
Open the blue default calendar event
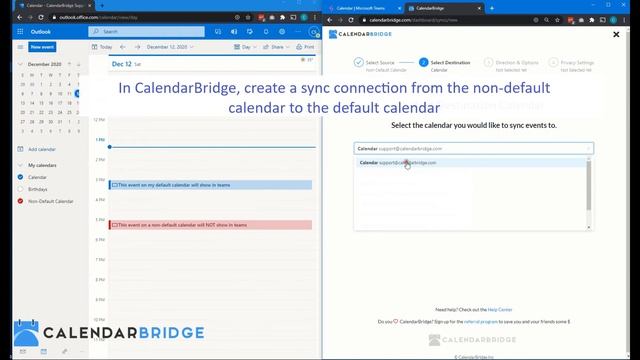coord(210,185)
